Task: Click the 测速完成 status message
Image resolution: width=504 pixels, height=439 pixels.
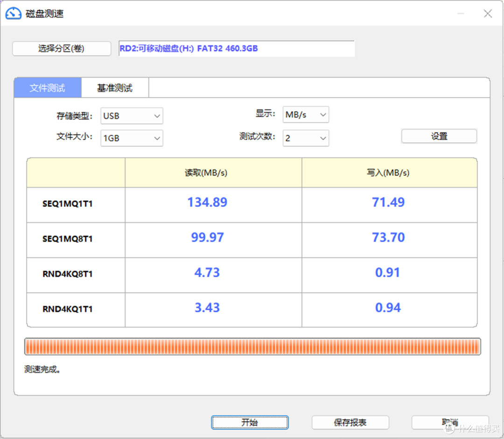Action: pos(42,369)
